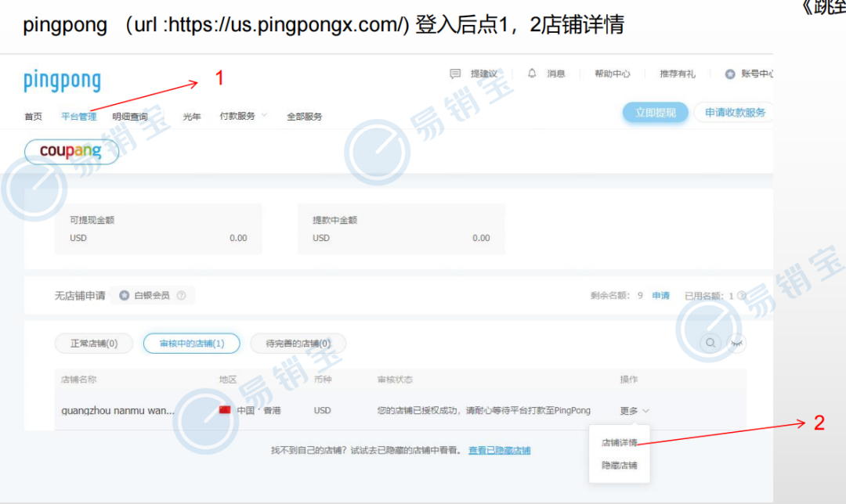The width and height of the screenshot is (846, 504).
Task: Click 操作 column header
Action: click(x=628, y=380)
